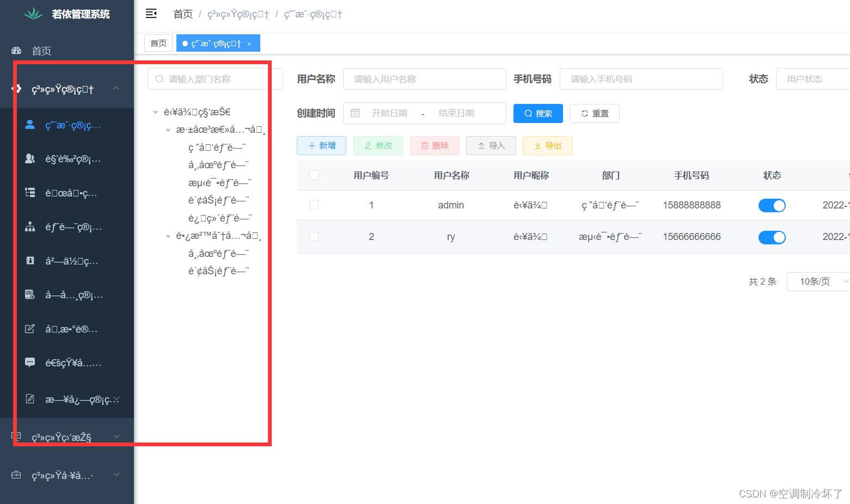Screen dimensions: 850x504
Task: Collapse the root node of the department tree
Action: point(155,112)
